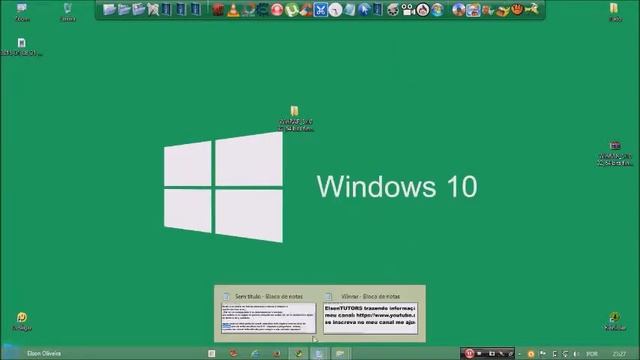
Task: Click the red round button icon in dock
Action: click(277, 10)
